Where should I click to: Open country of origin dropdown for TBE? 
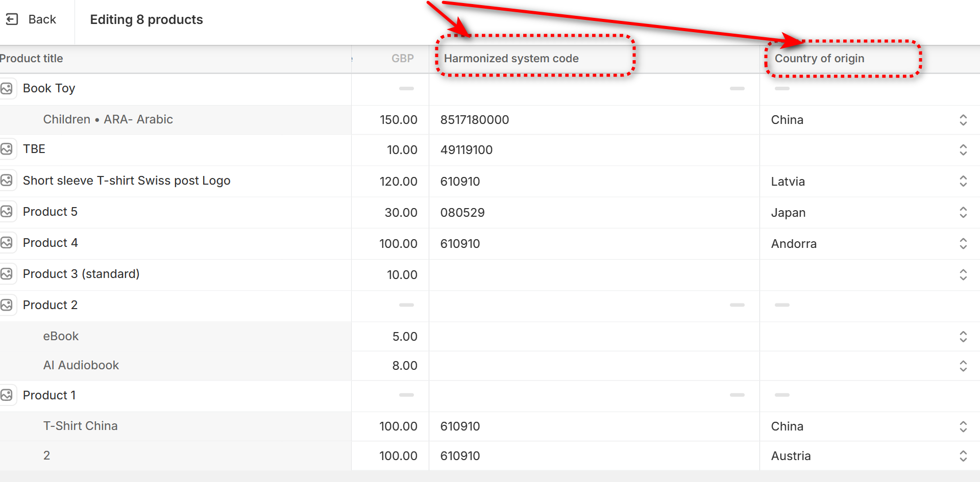(963, 149)
